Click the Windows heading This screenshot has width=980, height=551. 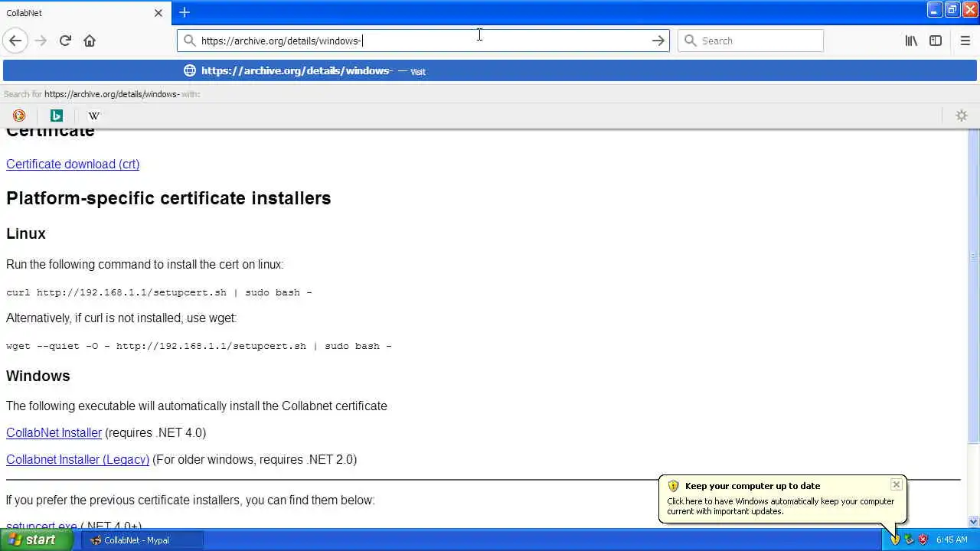click(x=38, y=376)
